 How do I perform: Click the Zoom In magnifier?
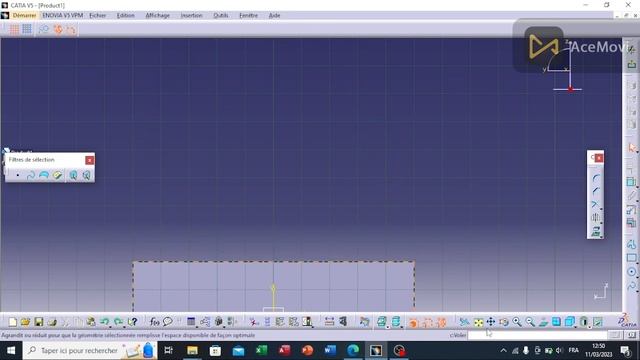517,322
